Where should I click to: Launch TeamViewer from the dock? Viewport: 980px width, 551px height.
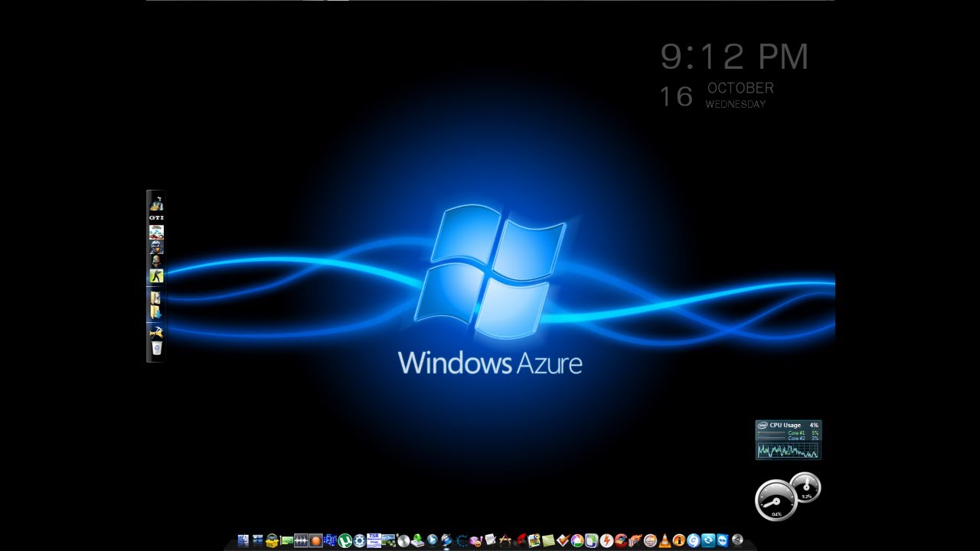click(722, 540)
